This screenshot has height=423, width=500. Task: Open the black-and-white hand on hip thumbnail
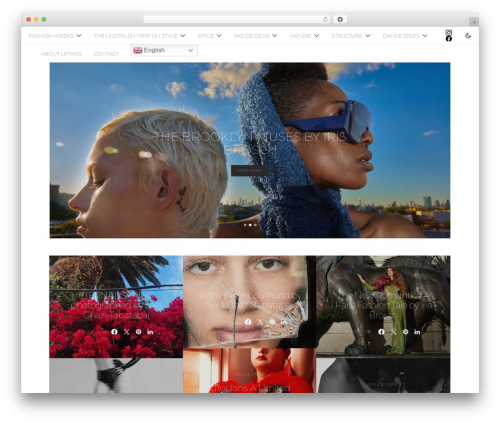[x=116, y=376]
